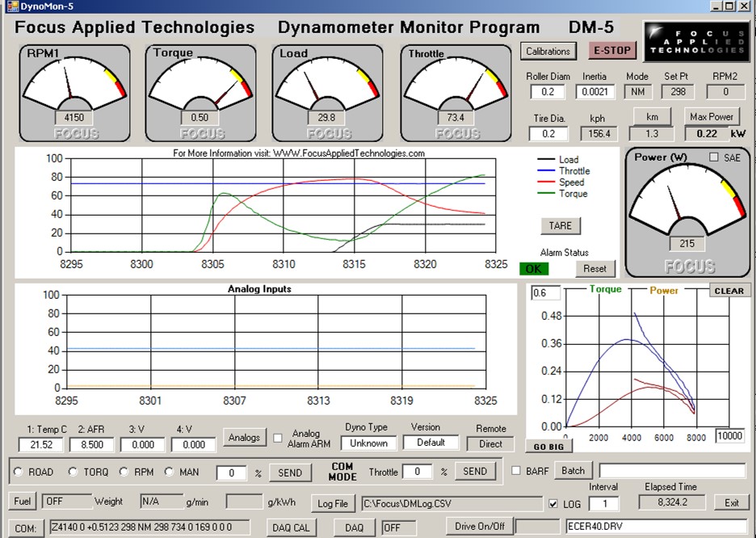Edit the plot X-axis maximum 10000
The image size is (756, 538).
click(x=730, y=435)
